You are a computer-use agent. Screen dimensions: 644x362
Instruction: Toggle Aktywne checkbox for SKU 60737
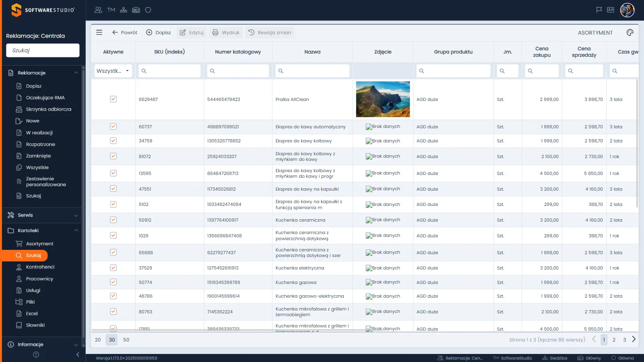(x=114, y=127)
